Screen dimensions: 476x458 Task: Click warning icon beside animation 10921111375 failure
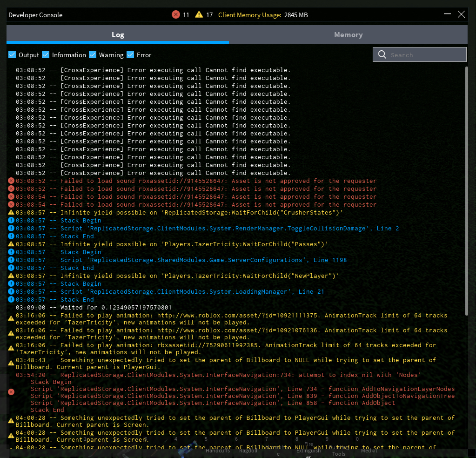pyautogui.click(x=11, y=318)
